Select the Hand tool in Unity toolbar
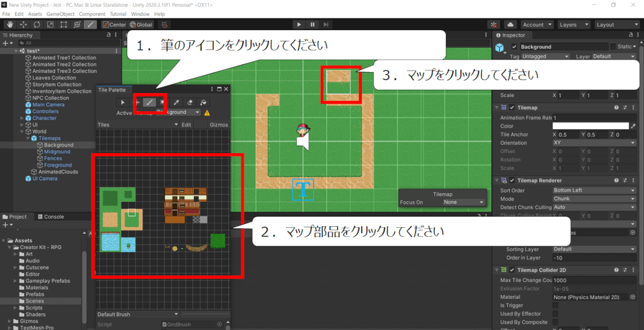This screenshot has height=330, width=644. [x=10, y=24]
